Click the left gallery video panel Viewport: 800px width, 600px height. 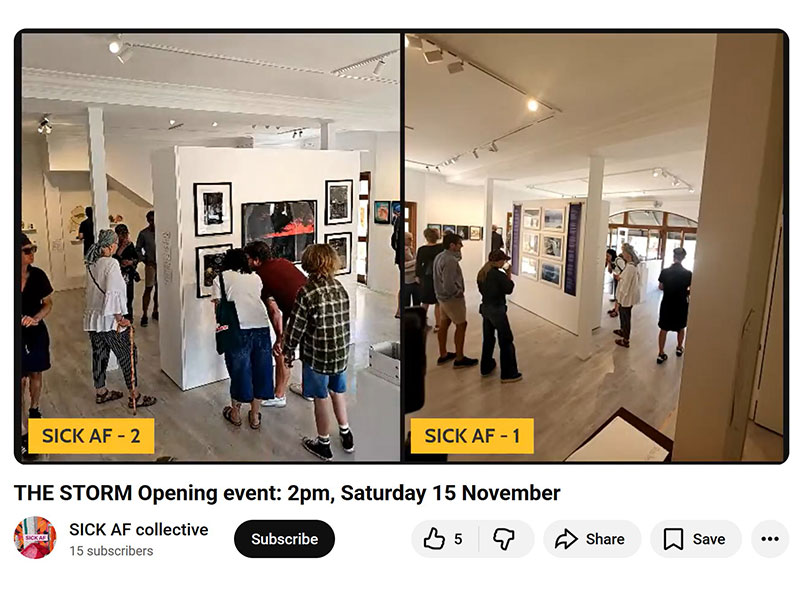(211, 247)
